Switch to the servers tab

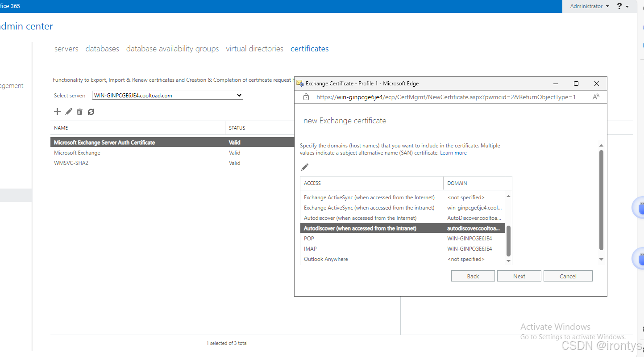point(66,49)
